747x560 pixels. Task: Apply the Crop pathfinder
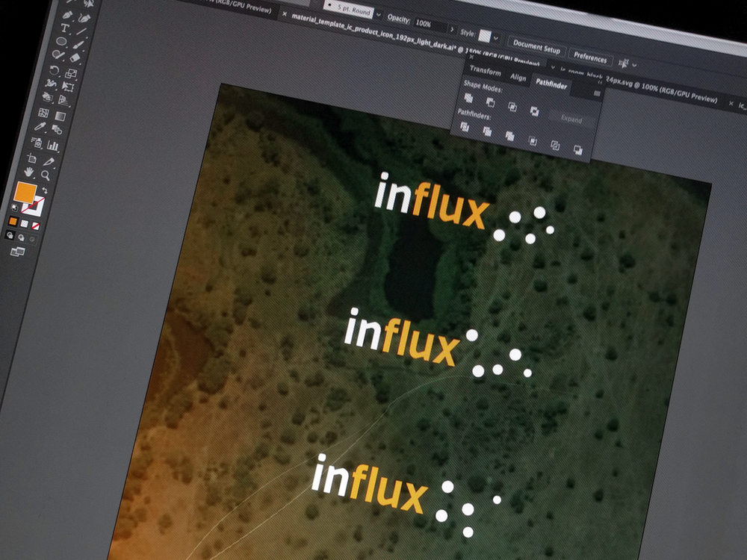533,141
